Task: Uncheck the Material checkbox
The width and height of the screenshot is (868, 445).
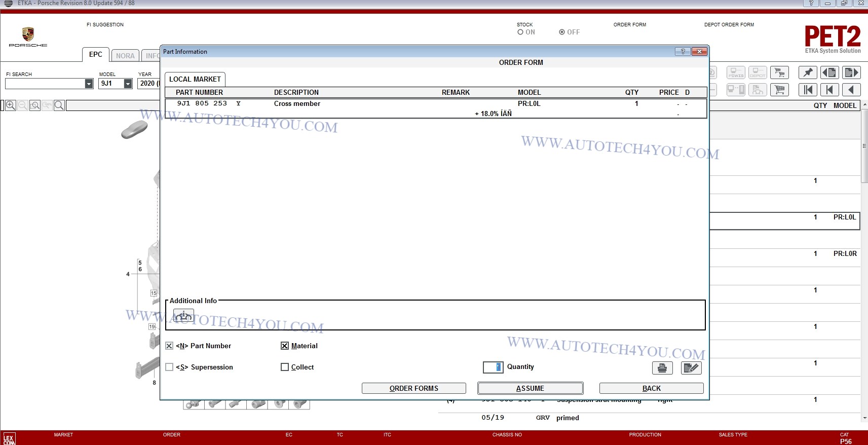Action: tap(285, 346)
